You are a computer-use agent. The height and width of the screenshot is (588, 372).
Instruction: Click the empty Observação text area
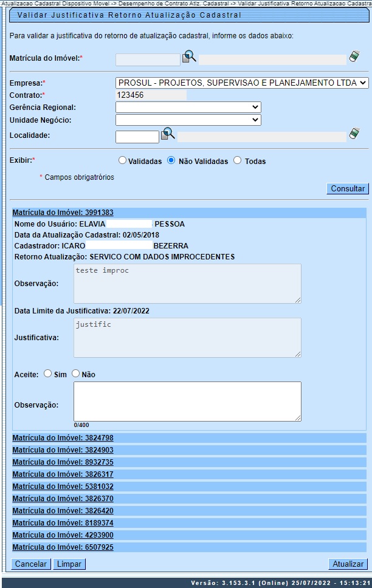point(187,402)
